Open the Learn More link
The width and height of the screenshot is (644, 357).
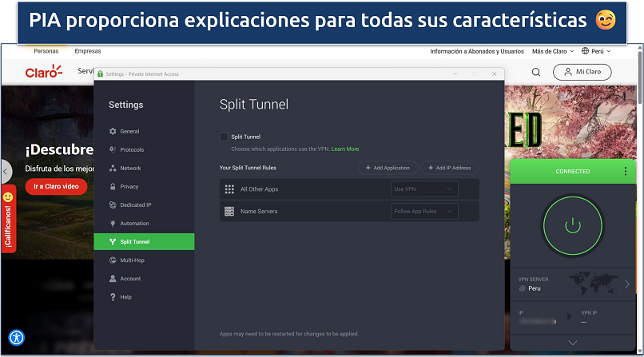(345, 149)
